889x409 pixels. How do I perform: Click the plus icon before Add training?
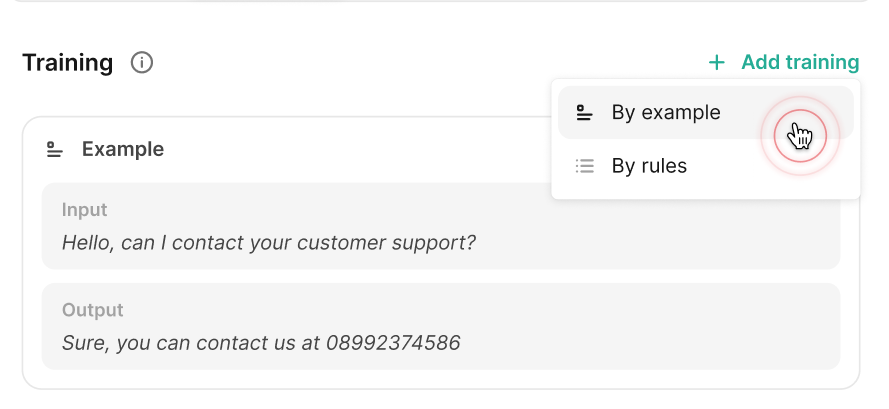coord(716,63)
